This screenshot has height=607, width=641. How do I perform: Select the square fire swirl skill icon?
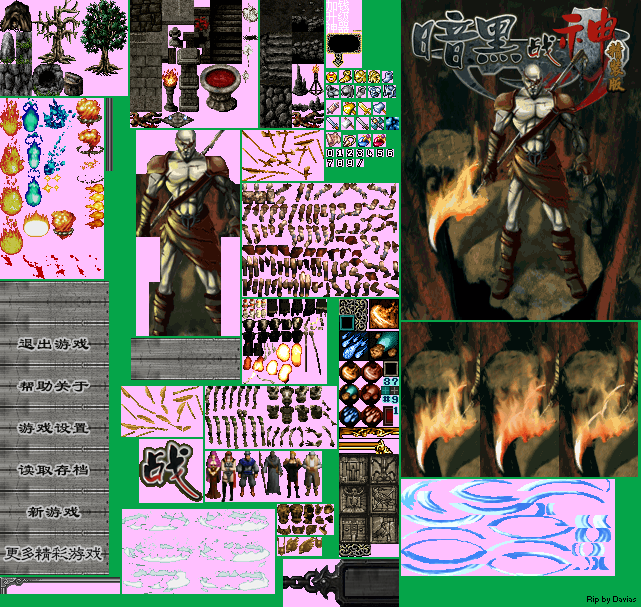(x=384, y=314)
